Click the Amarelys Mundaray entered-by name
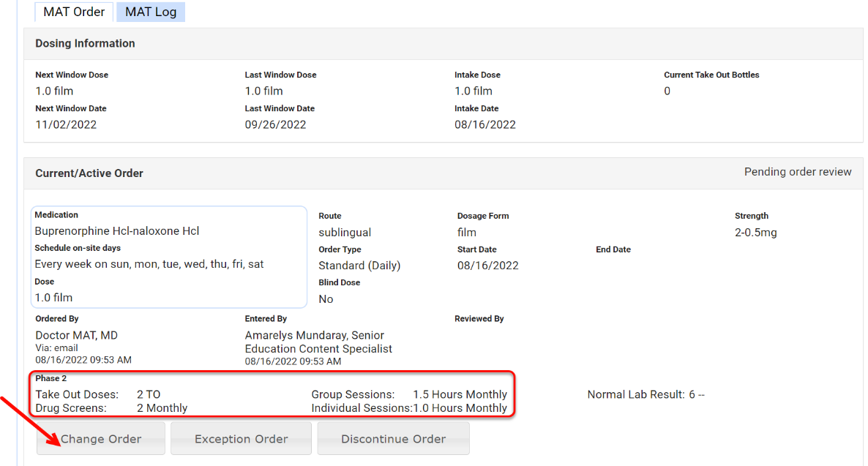This screenshot has height=466, width=868. [314, 335]
